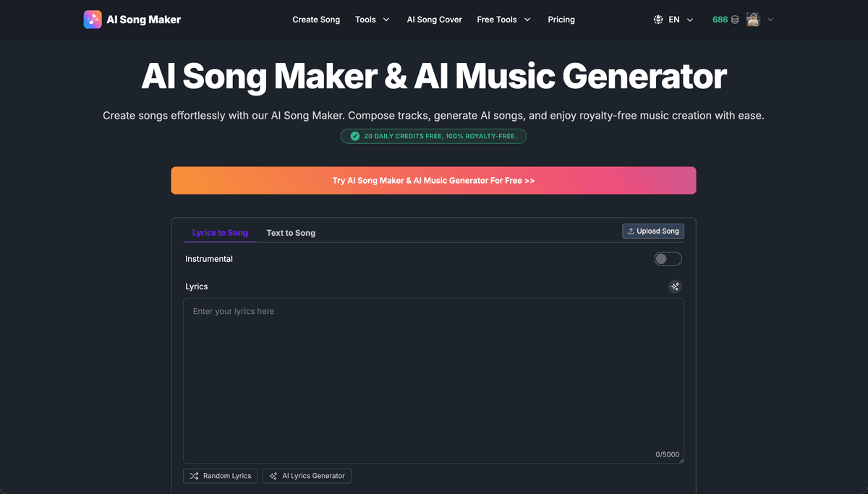Go to the AI Song Cover page

[435, 20]
